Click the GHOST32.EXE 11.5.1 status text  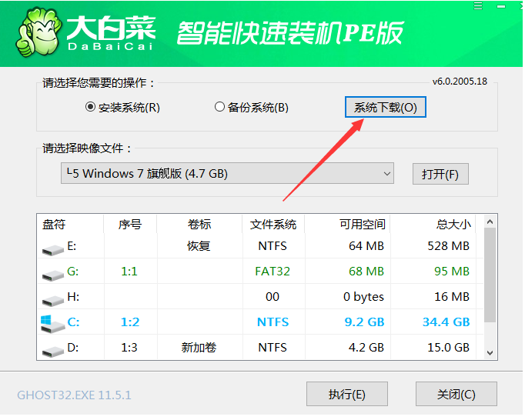(x=75, y=395)
